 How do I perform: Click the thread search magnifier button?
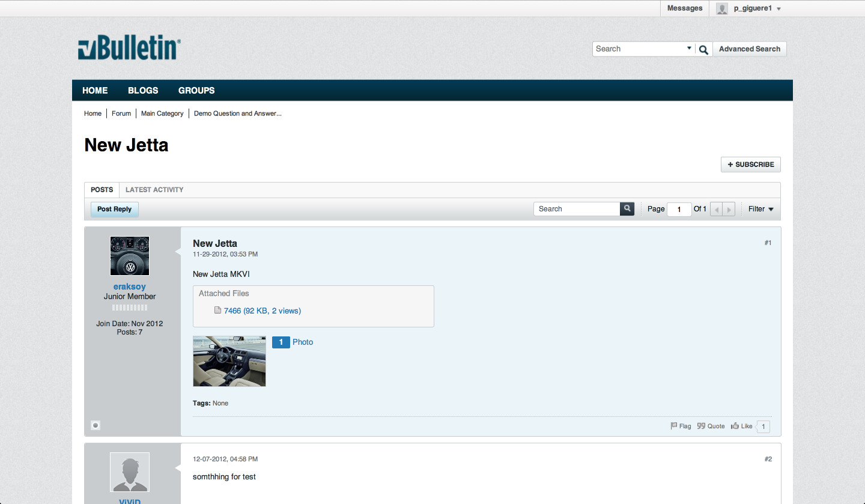(627, 208)
